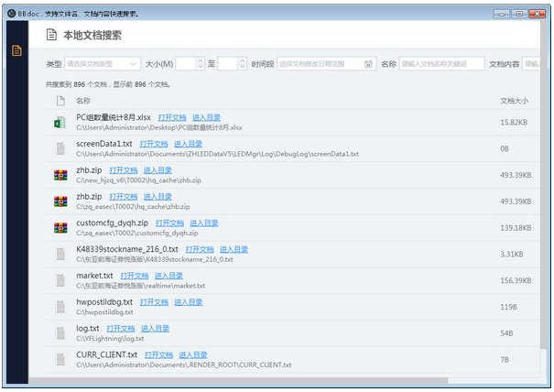Click 进入目录 for K48339stockname_216_0.txt

[x=234, y=249]
